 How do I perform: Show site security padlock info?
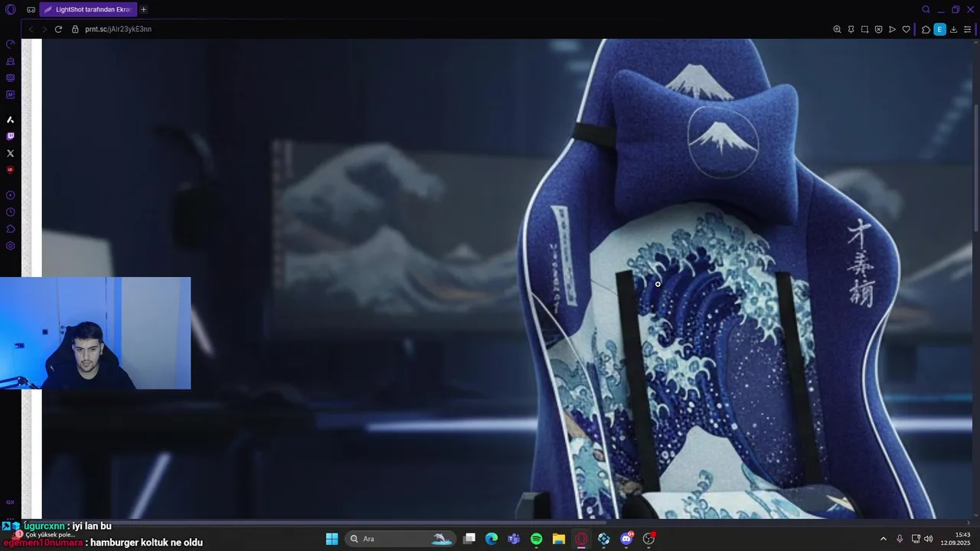(x=75, y=29)
